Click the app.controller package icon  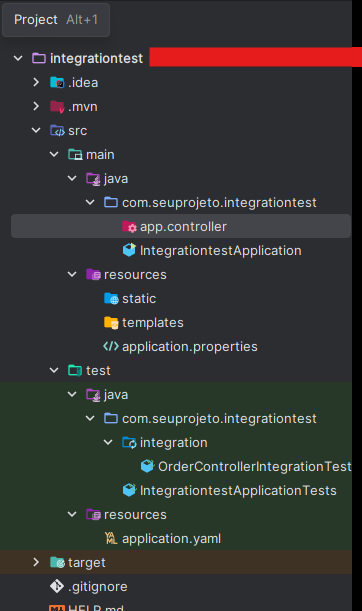click(129, 226)
